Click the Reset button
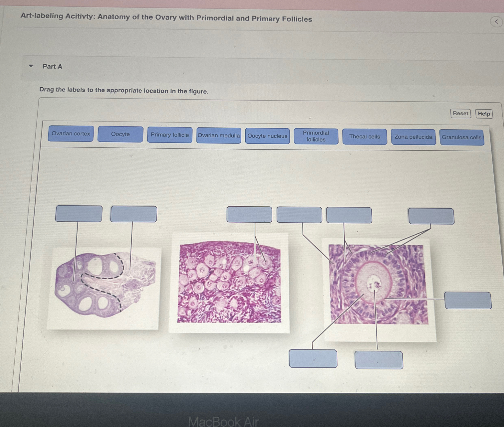 [x=460, y=113]
